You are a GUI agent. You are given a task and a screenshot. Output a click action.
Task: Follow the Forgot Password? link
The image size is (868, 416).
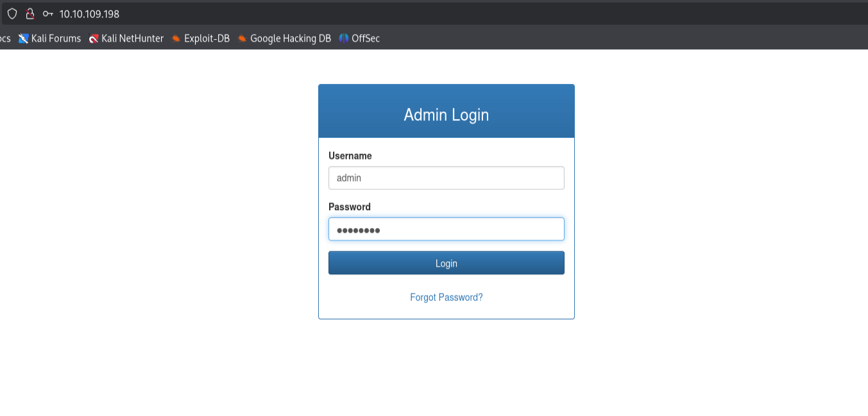[x=447, y=297]
